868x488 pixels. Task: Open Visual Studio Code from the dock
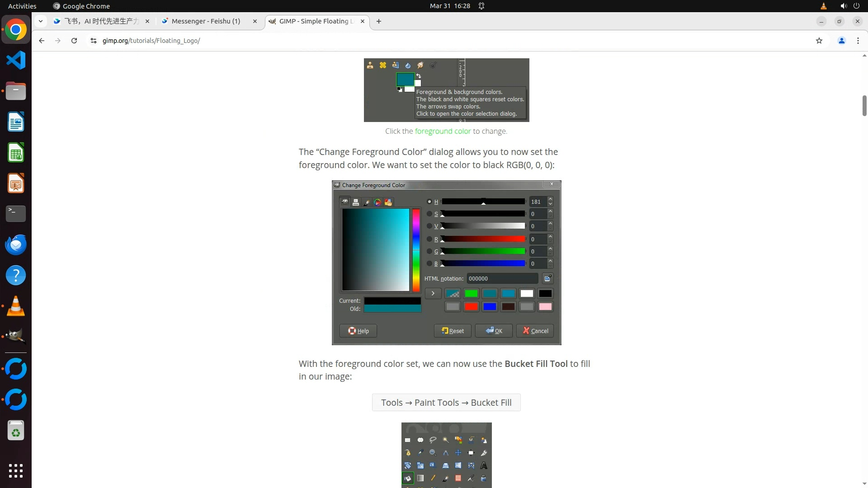16,60
